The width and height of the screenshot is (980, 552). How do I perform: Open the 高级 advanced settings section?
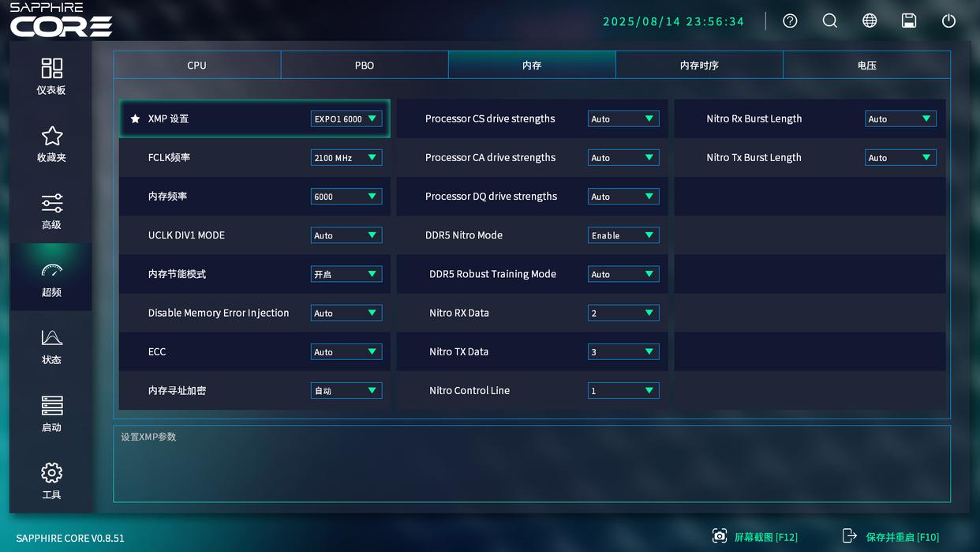click(x=51, y=211)
